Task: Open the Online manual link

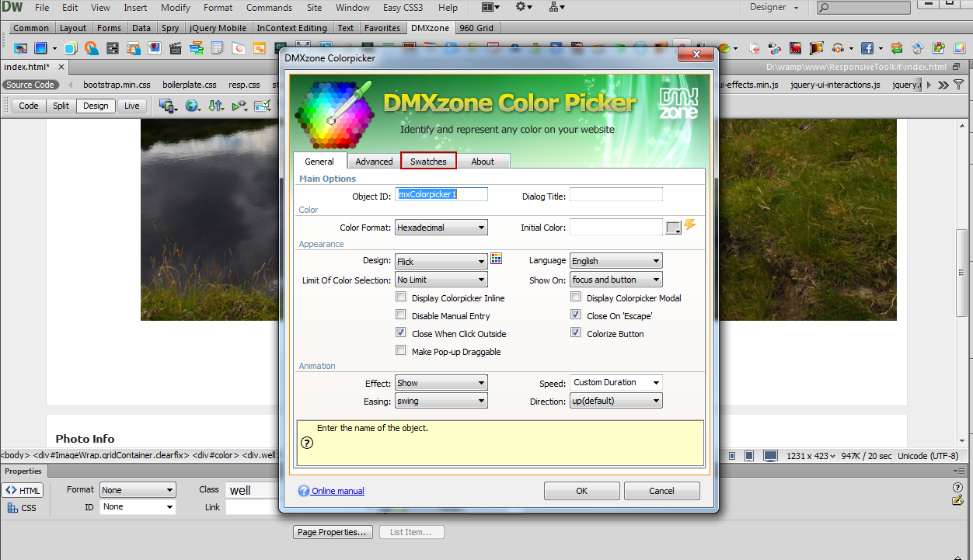Action: [338, 491]
